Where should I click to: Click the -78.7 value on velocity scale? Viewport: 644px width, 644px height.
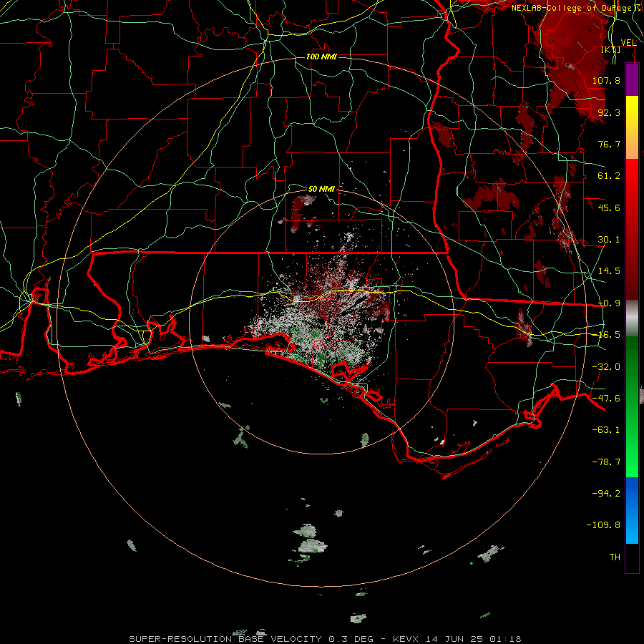pyautogui.click(x=606, y=462)
